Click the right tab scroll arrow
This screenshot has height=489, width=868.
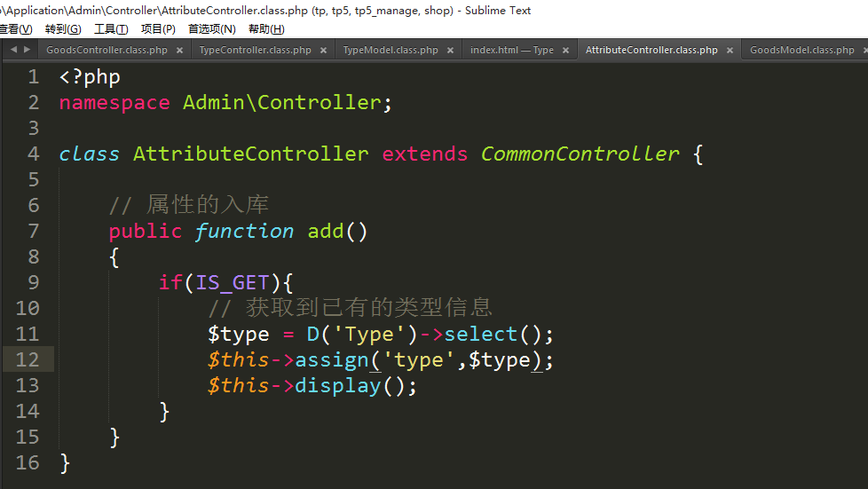pyautogui.click(x=28, y=50)
